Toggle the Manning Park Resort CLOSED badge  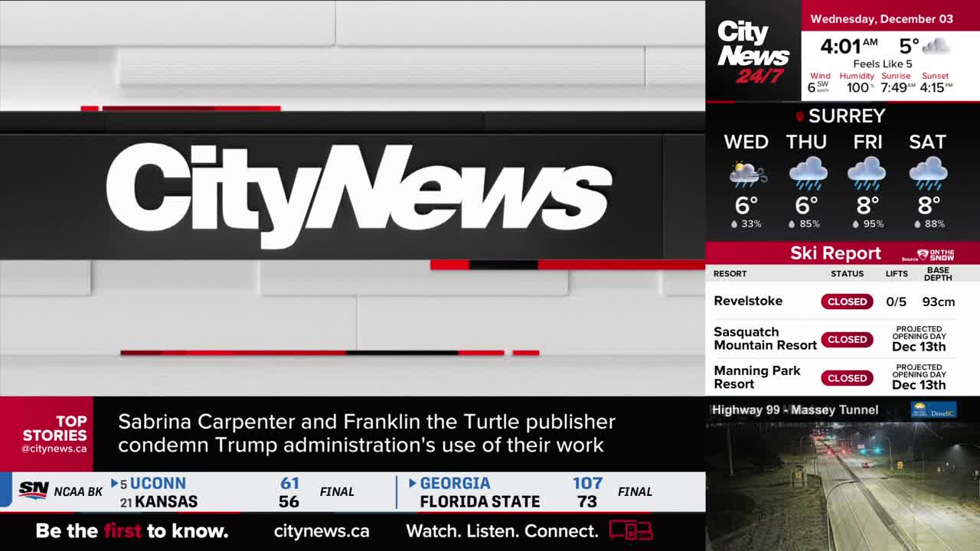847,378
